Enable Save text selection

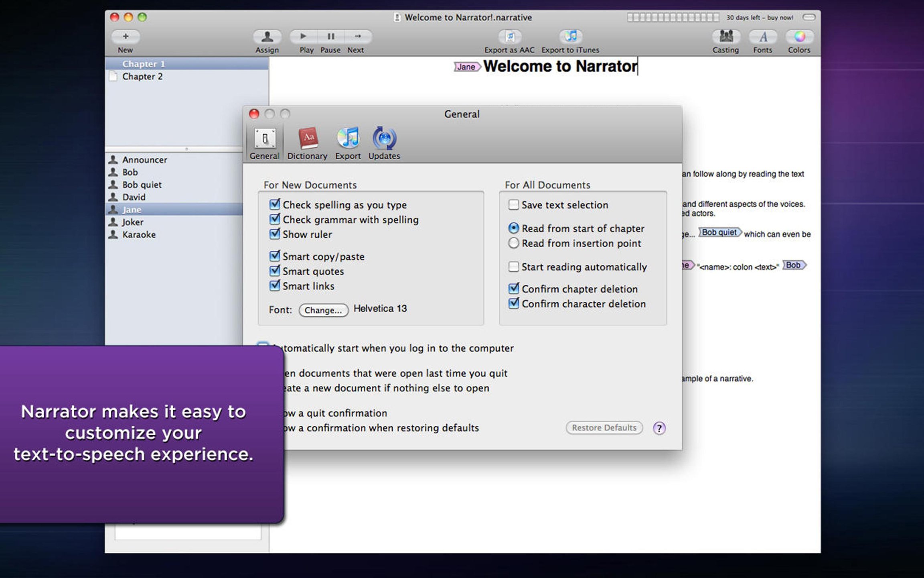click(x=513, y=205)
